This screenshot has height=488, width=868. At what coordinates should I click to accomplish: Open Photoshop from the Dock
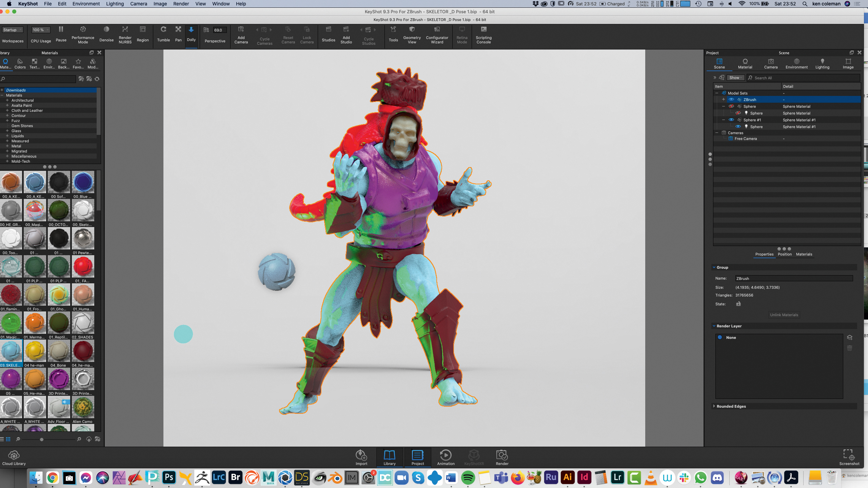[169, 478]
